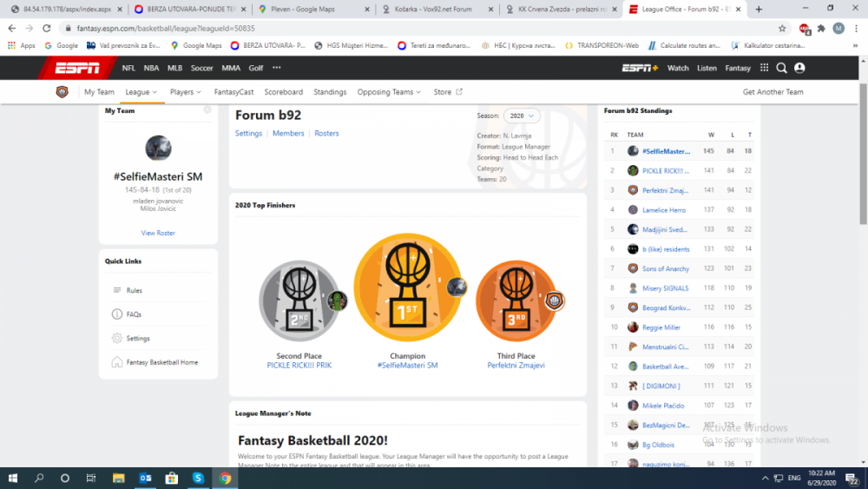Go to the Scoreboard tab
The image size is (868, 489).
(x=283, y=92)
